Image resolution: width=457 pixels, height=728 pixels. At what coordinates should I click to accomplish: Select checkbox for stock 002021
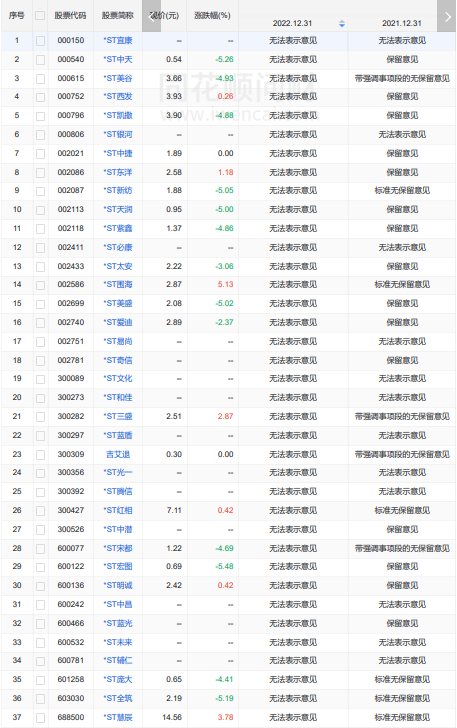point(40,154)
